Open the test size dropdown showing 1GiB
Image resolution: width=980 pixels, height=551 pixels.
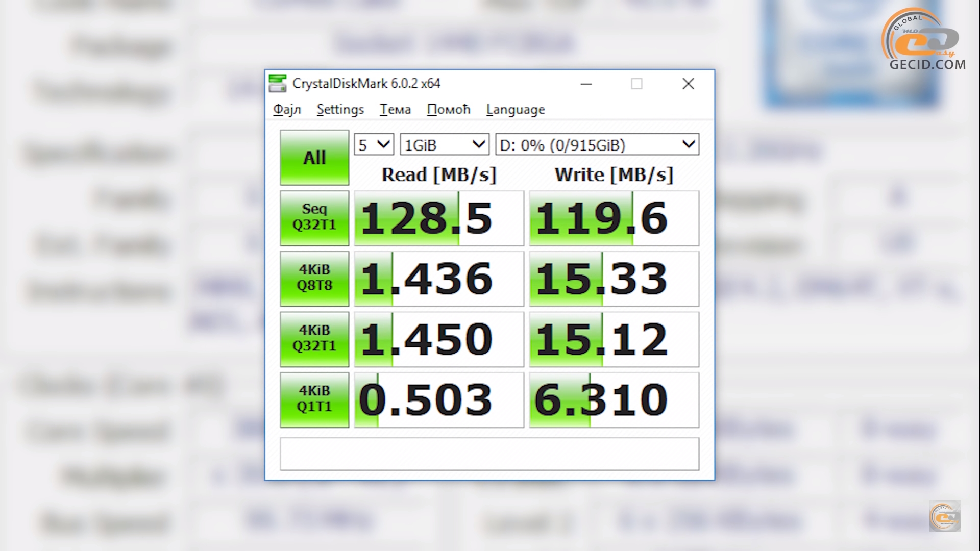[445, 145]
